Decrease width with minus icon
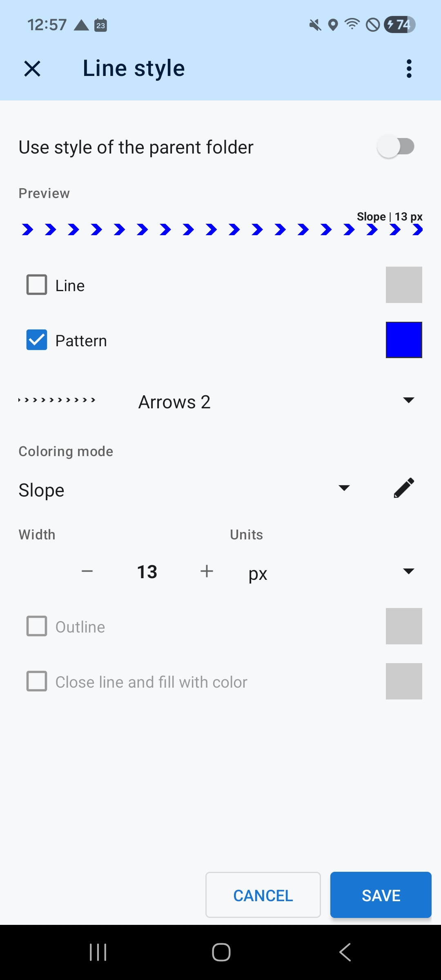 (x=87, y=571)
